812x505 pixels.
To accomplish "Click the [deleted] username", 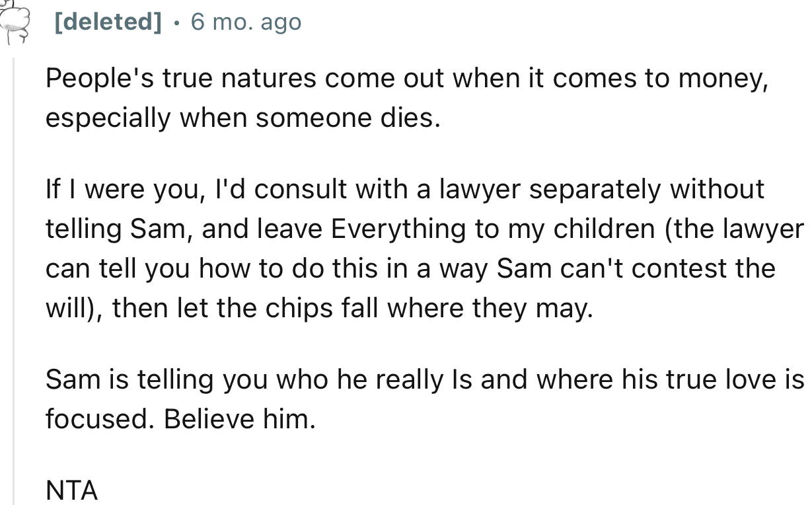I will pyautogui.click(x=108, y=22).
